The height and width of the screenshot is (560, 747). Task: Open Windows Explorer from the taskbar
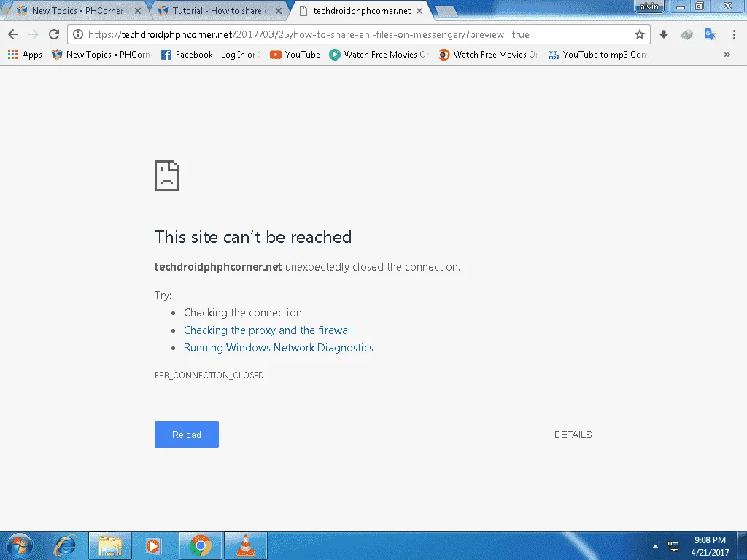[110, 545]
